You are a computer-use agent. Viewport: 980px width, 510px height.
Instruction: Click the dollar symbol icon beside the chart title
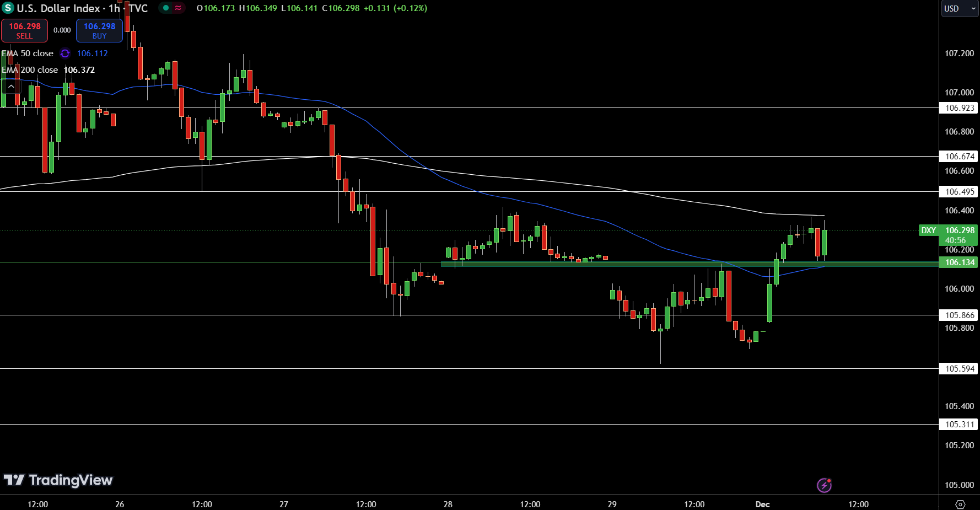coord(8,8)
